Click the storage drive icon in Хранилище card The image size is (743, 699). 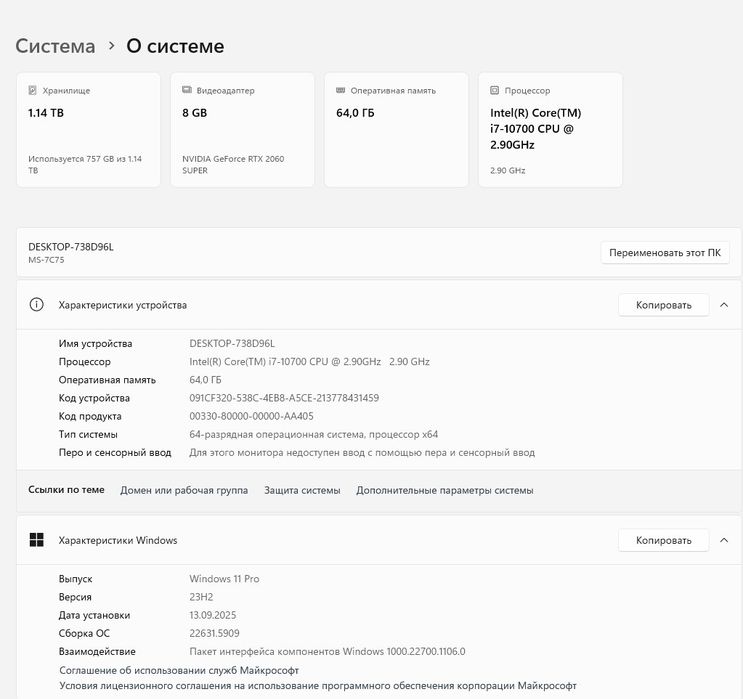coord(32,90)
